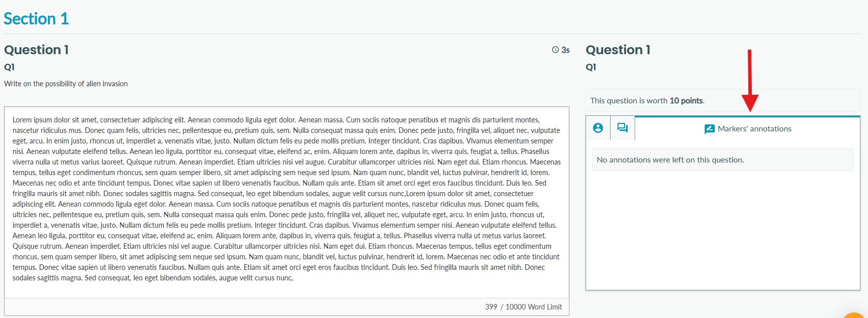Click the alien invasion question prompt text
Viewport: 868px width, 318px height.
point(66,84)
